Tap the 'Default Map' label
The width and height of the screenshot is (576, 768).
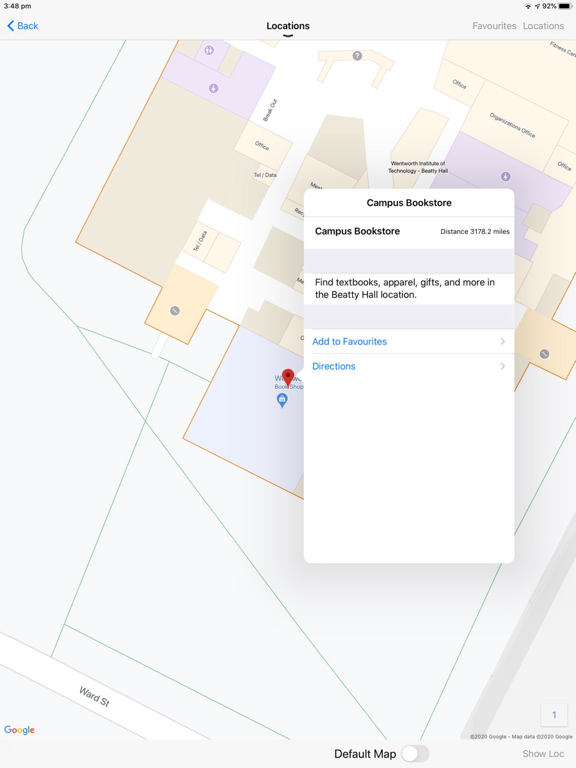click(x=365, y=754)
